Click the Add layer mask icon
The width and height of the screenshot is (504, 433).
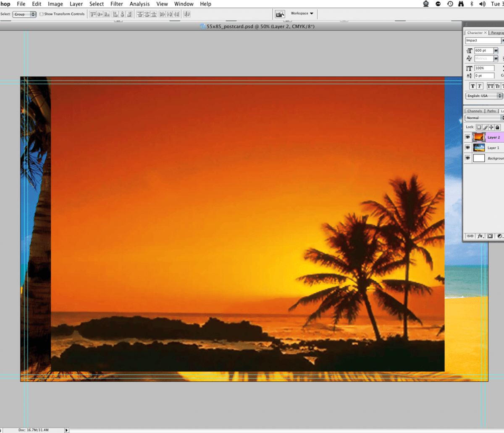[x=490, y=236]
